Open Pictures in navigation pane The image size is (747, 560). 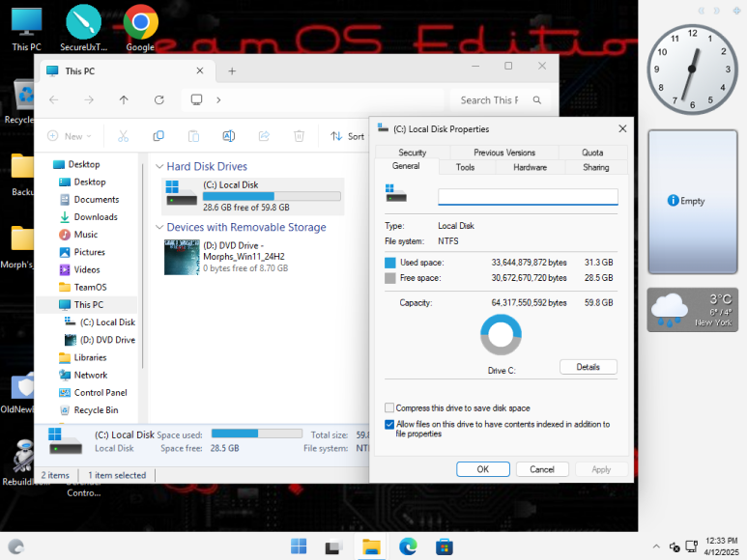click(89, 252)
